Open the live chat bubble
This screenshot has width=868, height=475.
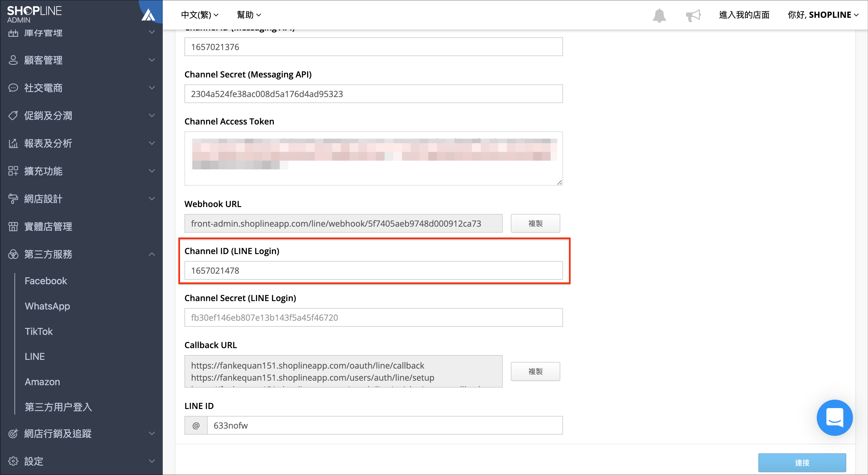pos(834,417)
